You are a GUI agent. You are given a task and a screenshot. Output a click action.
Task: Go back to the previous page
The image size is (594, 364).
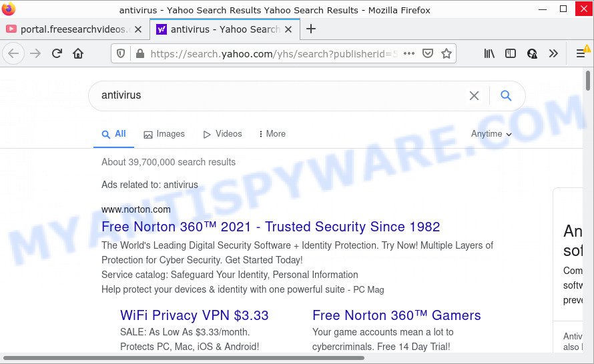13,53
